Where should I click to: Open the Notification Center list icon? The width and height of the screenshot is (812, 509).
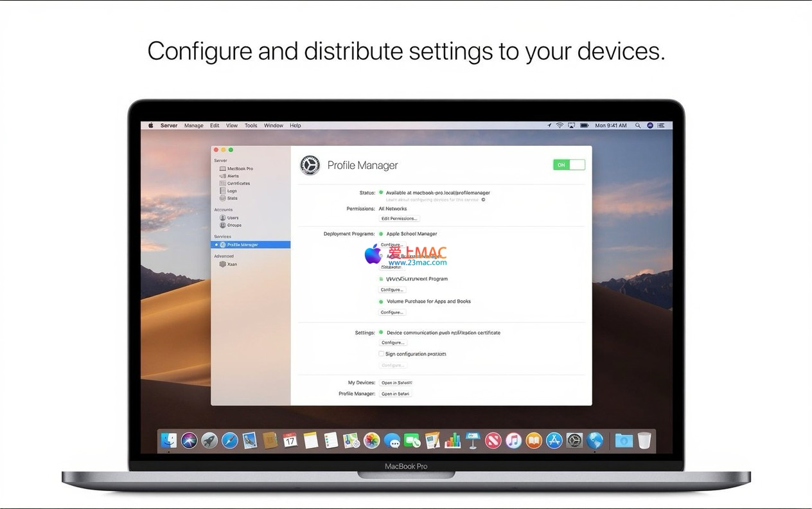(661, 125)
